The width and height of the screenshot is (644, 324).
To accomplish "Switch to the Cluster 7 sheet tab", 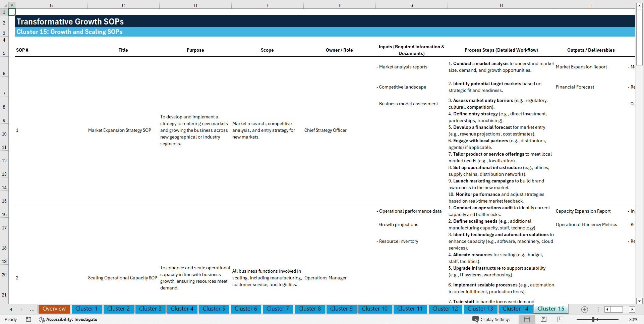I will (x=278, y=309).
